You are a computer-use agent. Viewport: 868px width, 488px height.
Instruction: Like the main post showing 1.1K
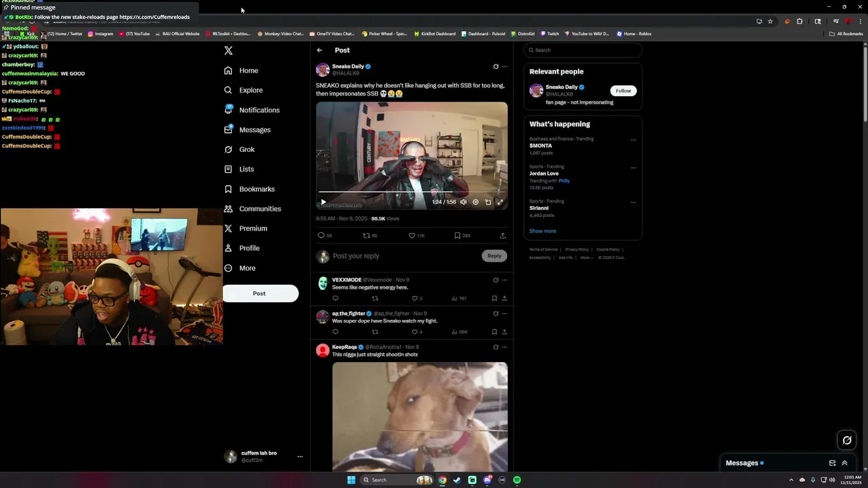point(416,236)
